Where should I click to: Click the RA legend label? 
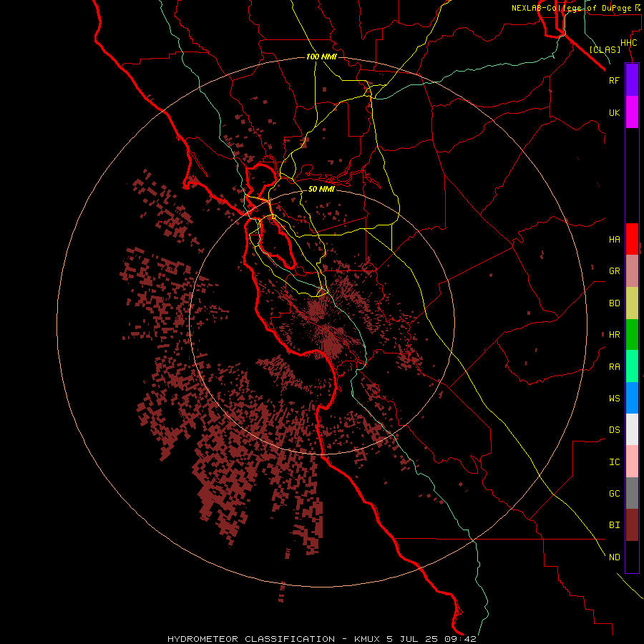pyautogui.click(x=614, y=367)
